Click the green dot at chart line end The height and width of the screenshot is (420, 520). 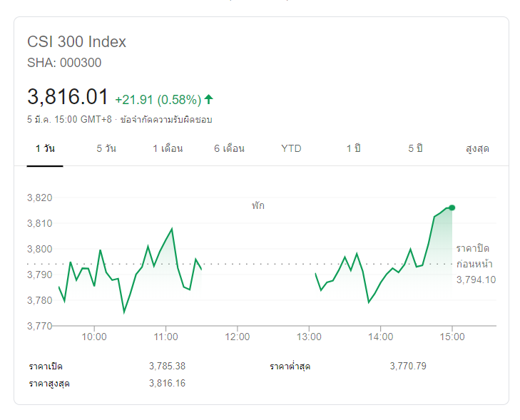click(x=452, y=208)
